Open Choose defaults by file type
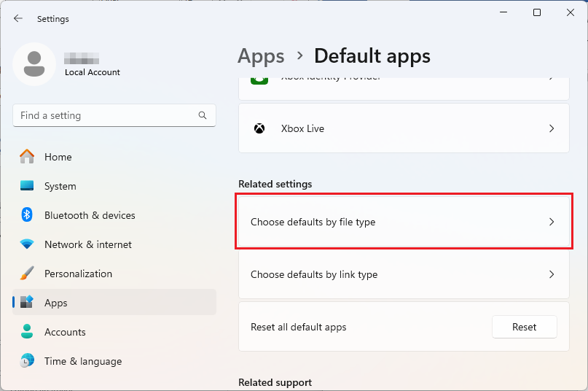This screenshot has height=391, width=588. [x=404, y=222]
